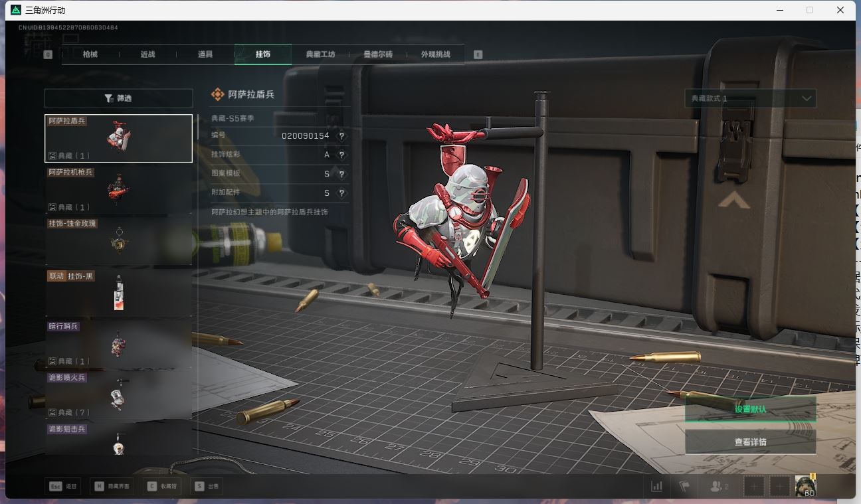Click the player avatar icon
861x504 pixels.
point(805,486)
